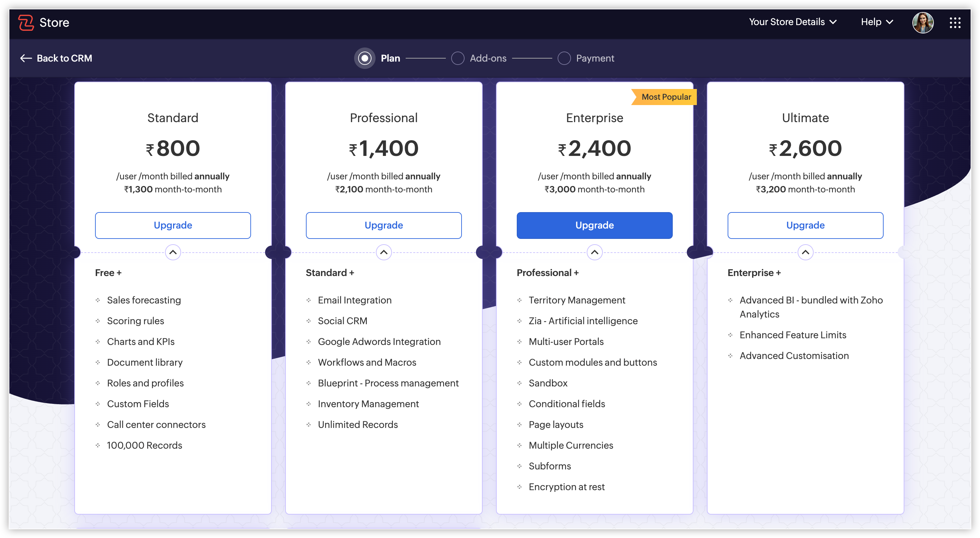
Task: Collapse Enterprise plan features chevron
Action: (594, 252)
